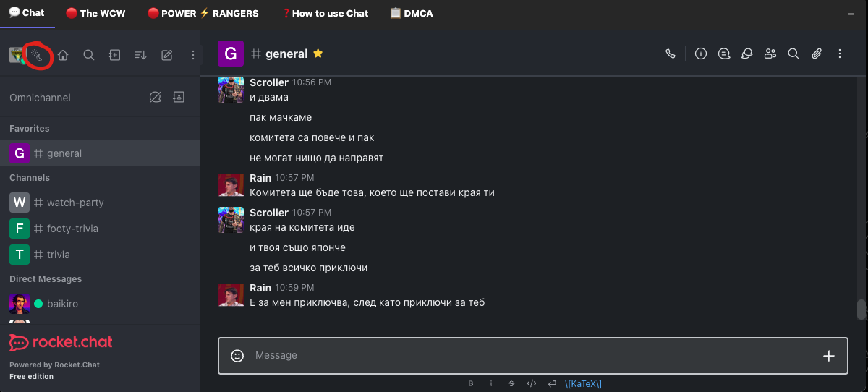The image size is (868, 392).
Task: Open the channel directory icon
Action: tap(114, 55)
